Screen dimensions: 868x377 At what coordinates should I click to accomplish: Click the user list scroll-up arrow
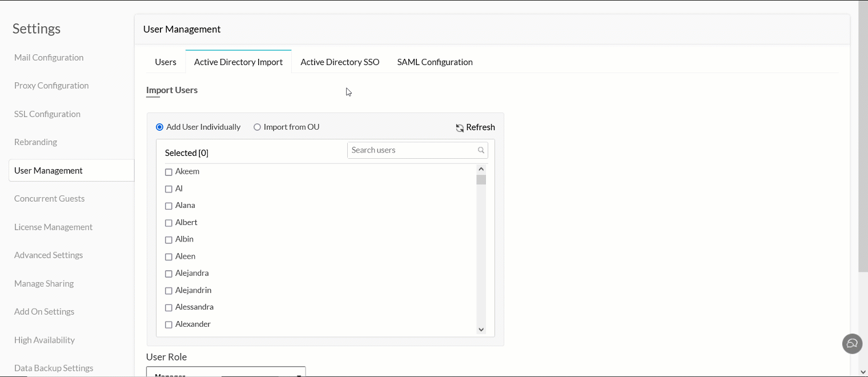[x=481, y=169]
